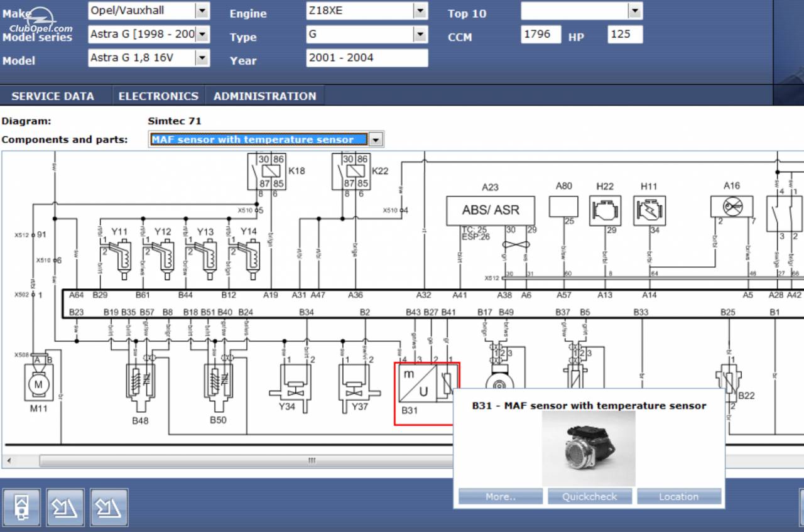Open the Make dropdown showing Opel/Vauxhall
The width and height of the screenshot is (804, 532).
(202, 11)
